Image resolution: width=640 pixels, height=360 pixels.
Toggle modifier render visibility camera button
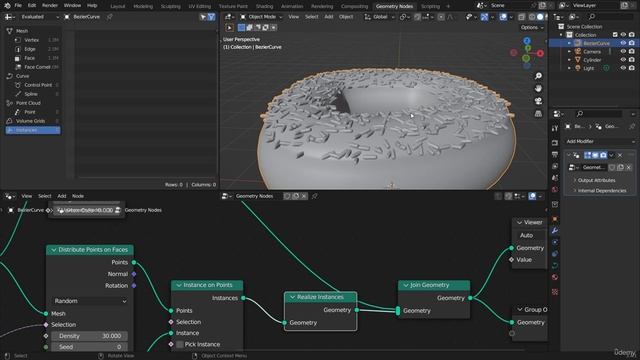coord(603,155)
